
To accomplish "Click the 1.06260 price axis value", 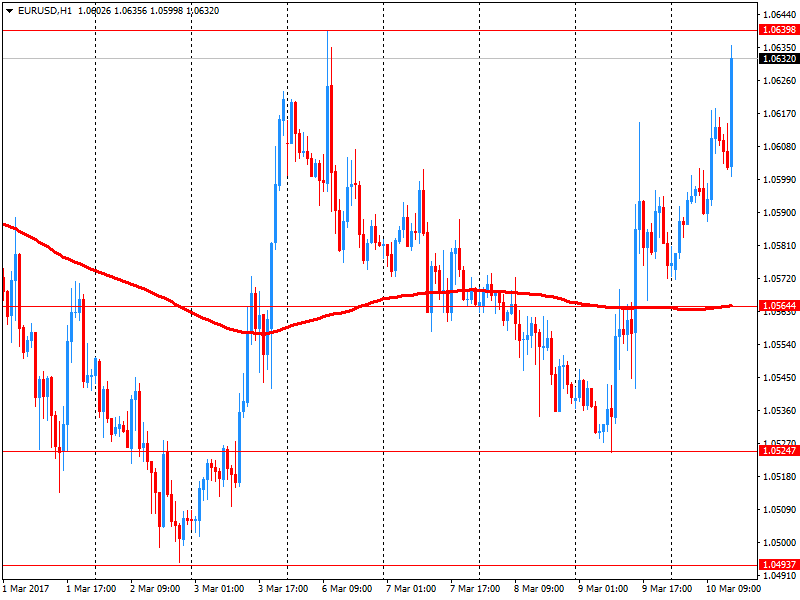I will [x=780, y=81].
